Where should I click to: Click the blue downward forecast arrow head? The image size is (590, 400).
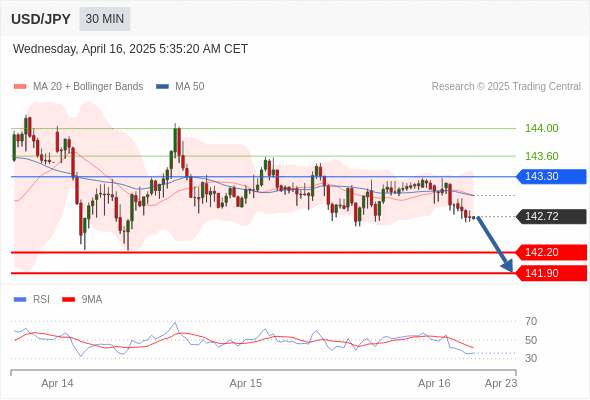(x=508, y=267)
